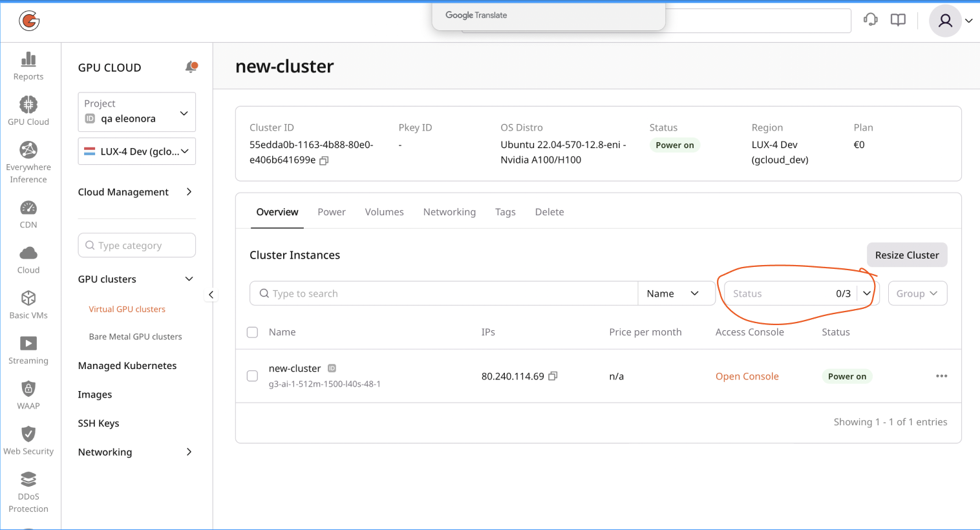Open support via the headset icon
Image resolution: width=980 pixels, height=530 pixels.
[x=870, y=19]
